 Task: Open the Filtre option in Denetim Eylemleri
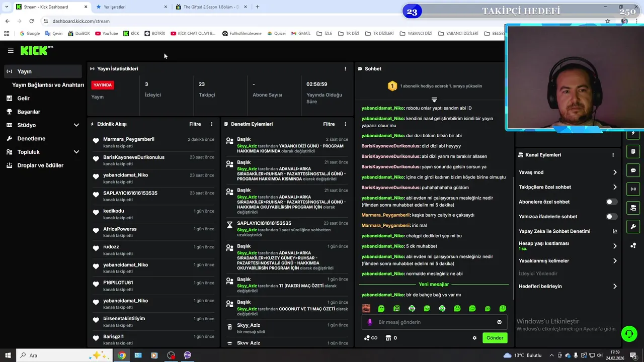[x=329, y=124]
